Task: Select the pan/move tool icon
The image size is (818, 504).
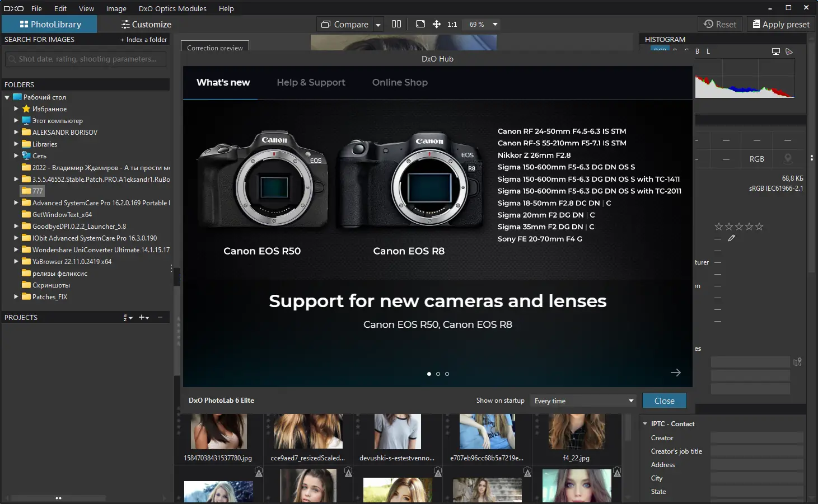Action: (437, 24)
